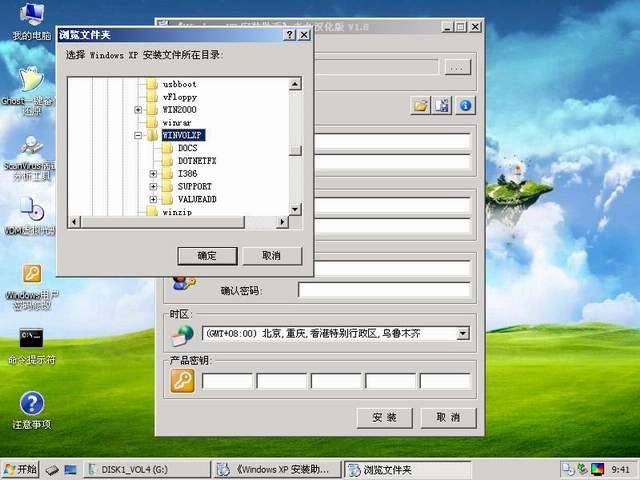Click the horizontal scrollbar thumb in folder tree
640x480 pixels.
coord(162,222)
